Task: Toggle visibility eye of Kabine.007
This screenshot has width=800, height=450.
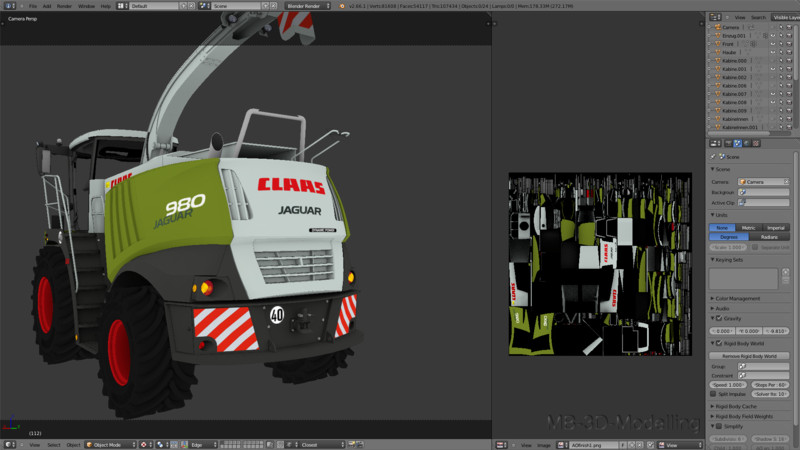Action: click(x=772, y=94)
